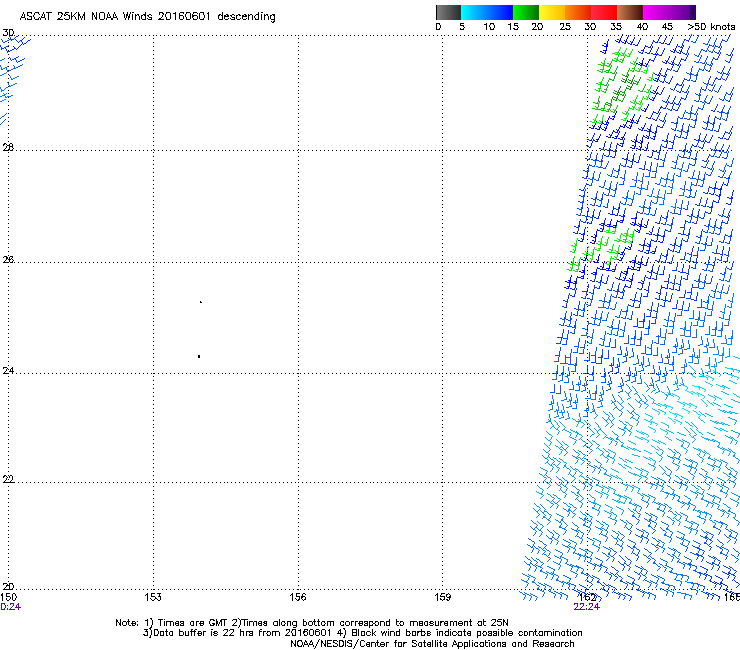Click latitude label '24' on left axis
740x650 pixels.
tap(8, 371)
